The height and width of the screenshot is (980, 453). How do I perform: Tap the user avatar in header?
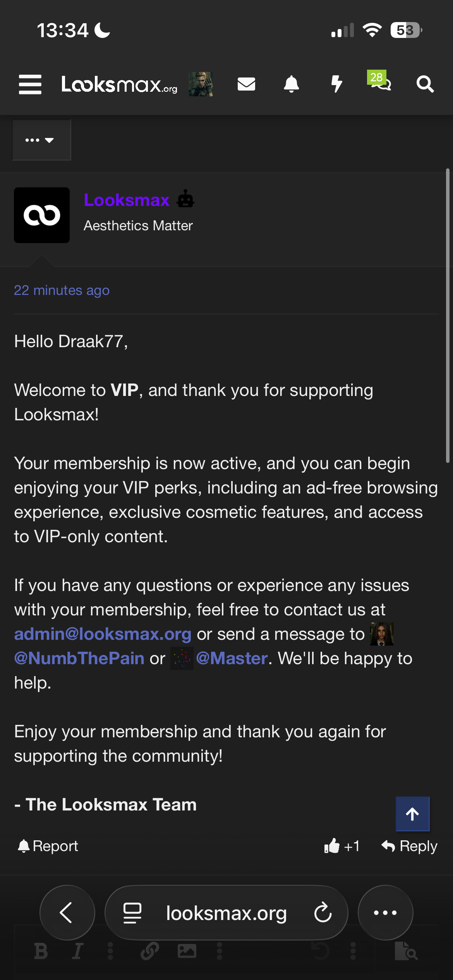(x=201, y=84)
